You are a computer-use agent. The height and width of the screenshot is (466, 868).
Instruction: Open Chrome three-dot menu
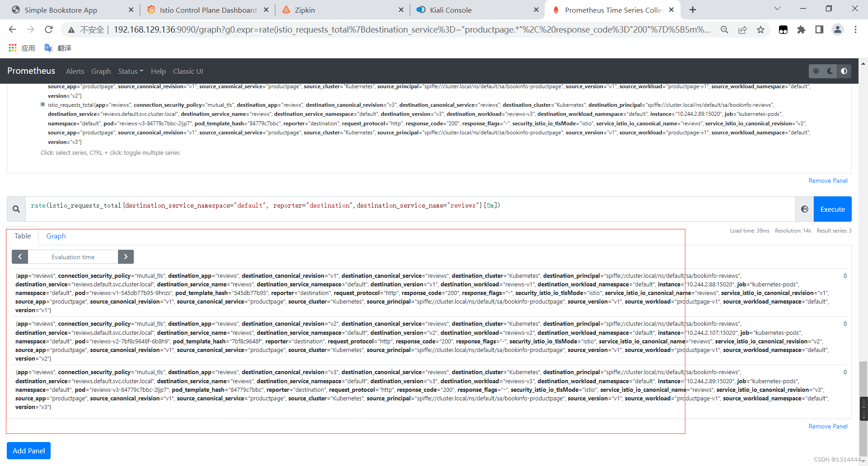(x=855, y=30)
